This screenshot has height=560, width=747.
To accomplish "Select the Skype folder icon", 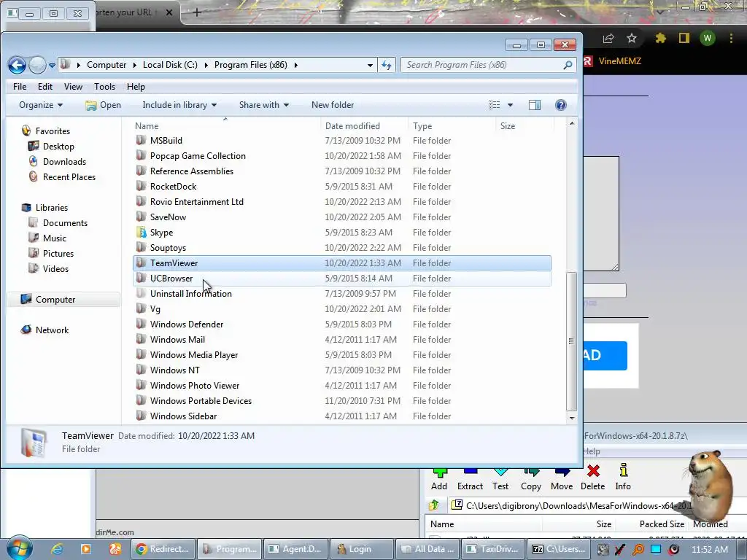I will pos(141,233).
